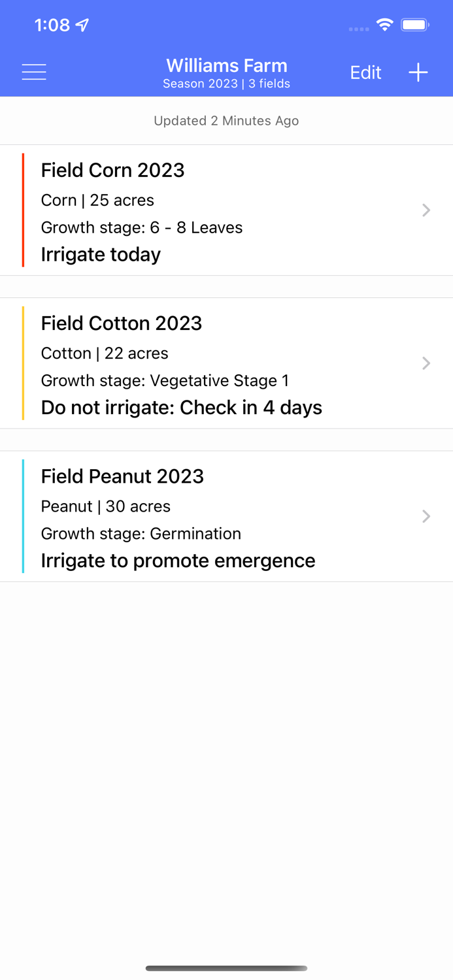
Task: Tap Edit to modify the field list
Action: click(365, 73)
